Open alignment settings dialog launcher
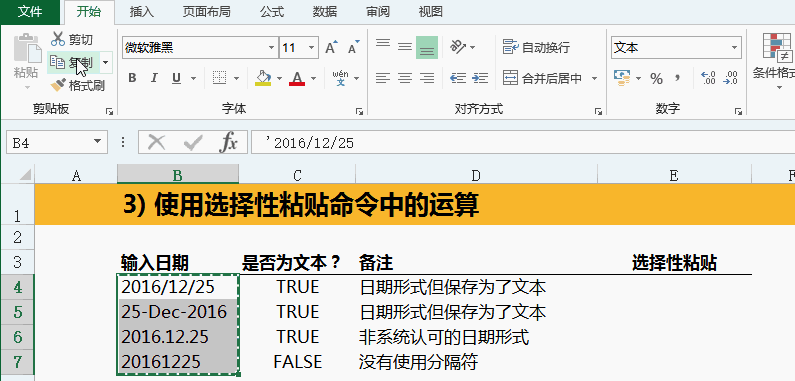 (x=598, y=111)
